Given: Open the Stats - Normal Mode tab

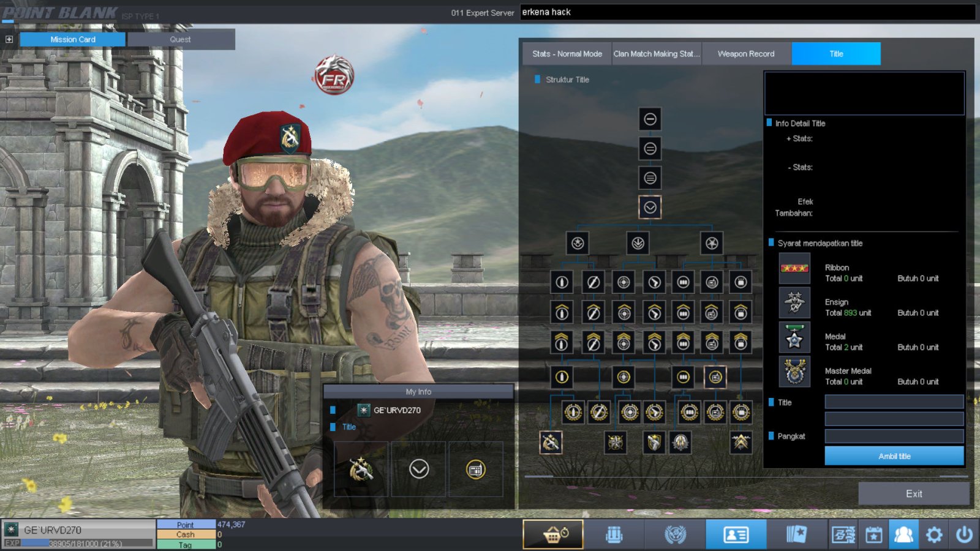Looking at the screenshot, I should tap(567, 54).
